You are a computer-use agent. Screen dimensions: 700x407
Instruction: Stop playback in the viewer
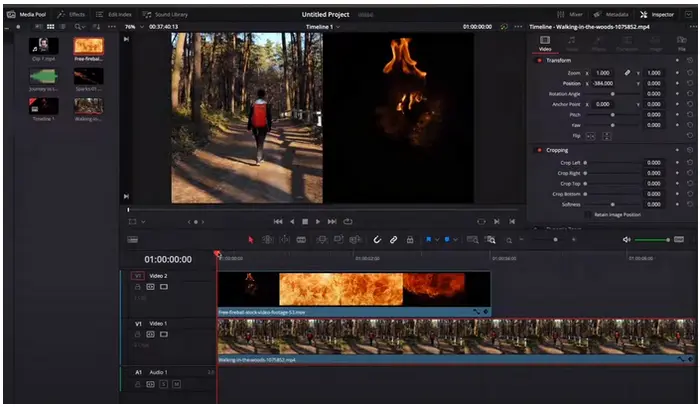(x=305, y=221)
